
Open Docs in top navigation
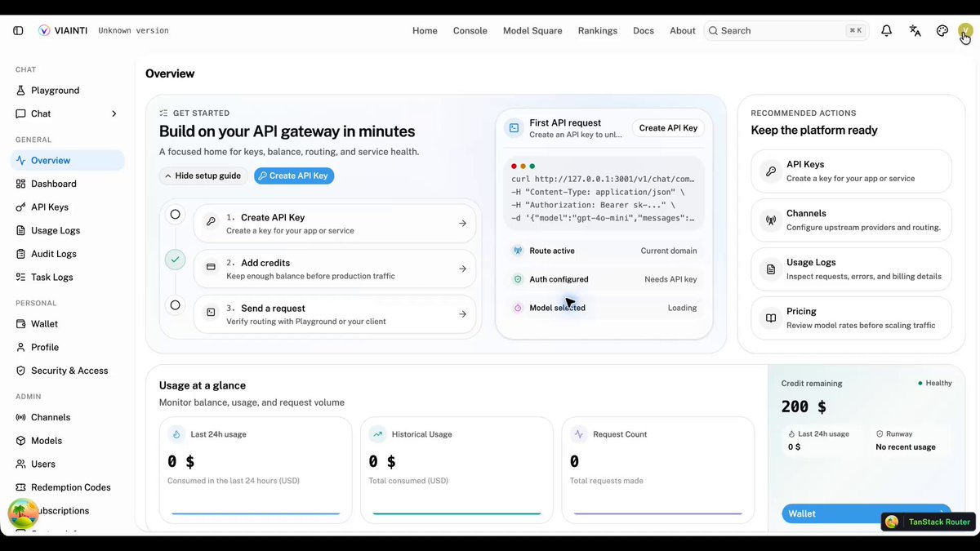click(x=644, y=31)
